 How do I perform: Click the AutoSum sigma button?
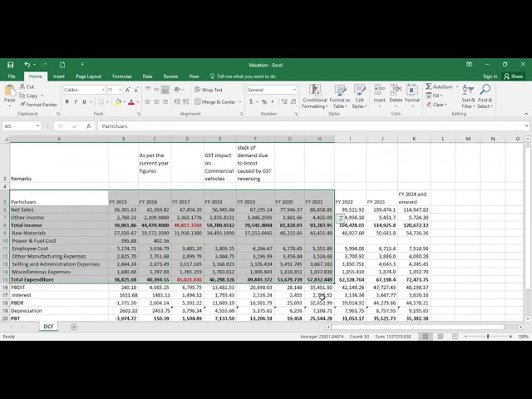click(x=429, y=86)
